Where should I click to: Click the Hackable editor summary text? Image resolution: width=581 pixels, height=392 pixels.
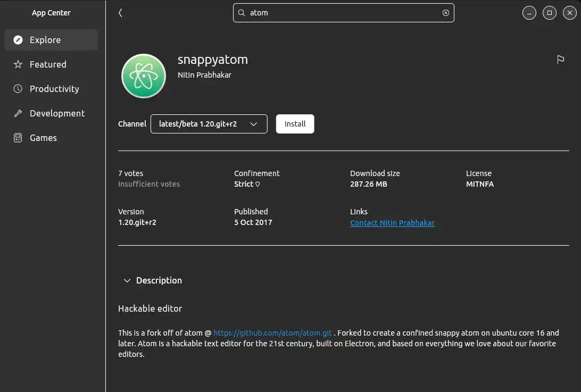tap(150, 308)
